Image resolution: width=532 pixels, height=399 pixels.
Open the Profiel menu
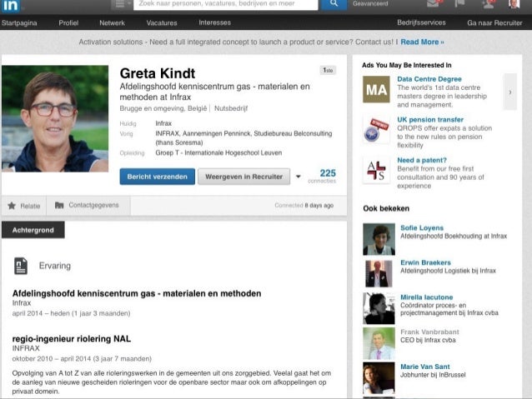tap(68, 23)
